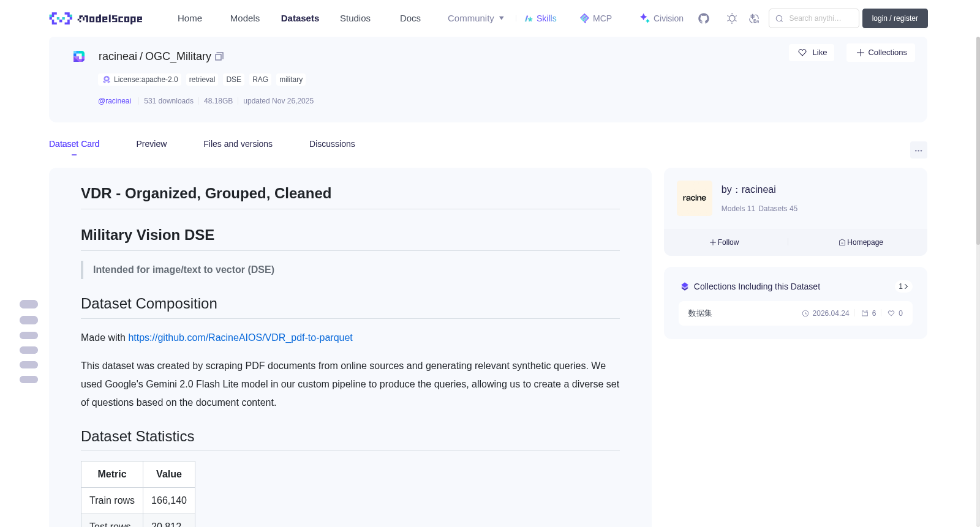Open the ModelScope logo home link
This screenshot has height=527, width=980.
coord(96,18)
